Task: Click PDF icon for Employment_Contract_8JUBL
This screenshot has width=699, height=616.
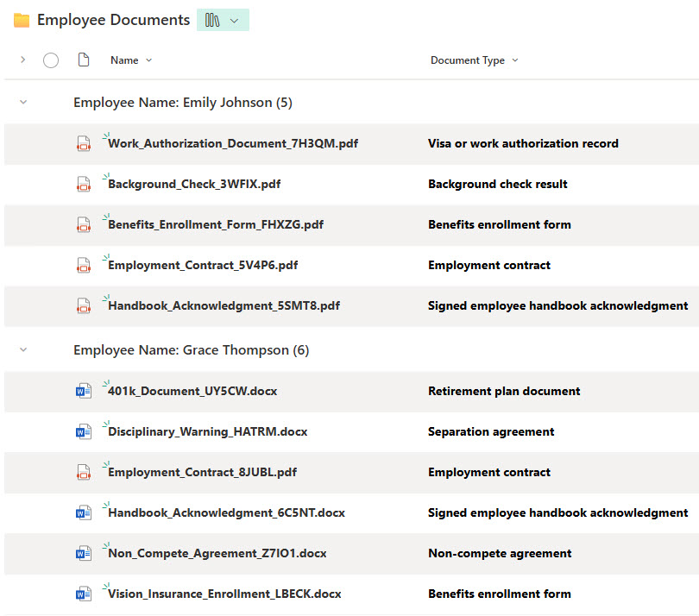Action: (84, 472)
